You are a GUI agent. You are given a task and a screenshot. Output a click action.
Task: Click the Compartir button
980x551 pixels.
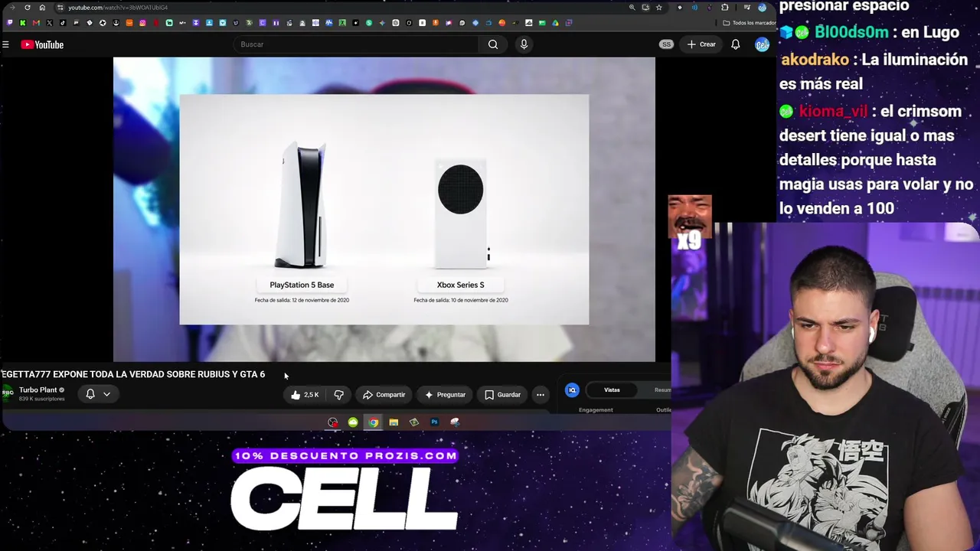(x=384, y=395)
